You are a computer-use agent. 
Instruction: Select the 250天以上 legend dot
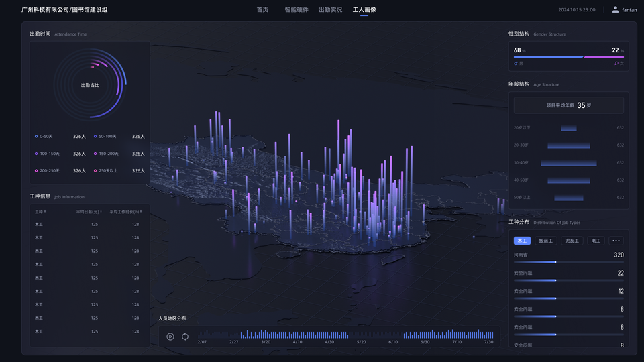pos(95,171)
